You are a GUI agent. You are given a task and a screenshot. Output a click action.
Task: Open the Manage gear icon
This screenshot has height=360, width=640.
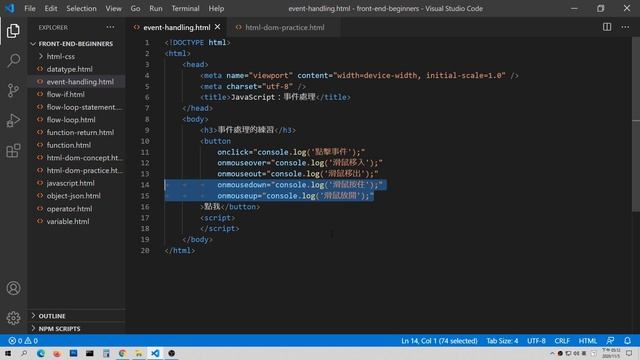pos(13,318)
